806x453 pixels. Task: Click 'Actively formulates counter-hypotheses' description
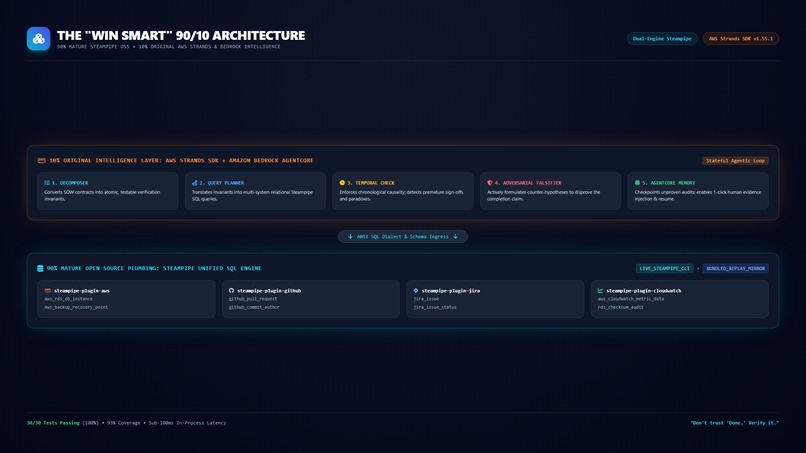point(544,195)
